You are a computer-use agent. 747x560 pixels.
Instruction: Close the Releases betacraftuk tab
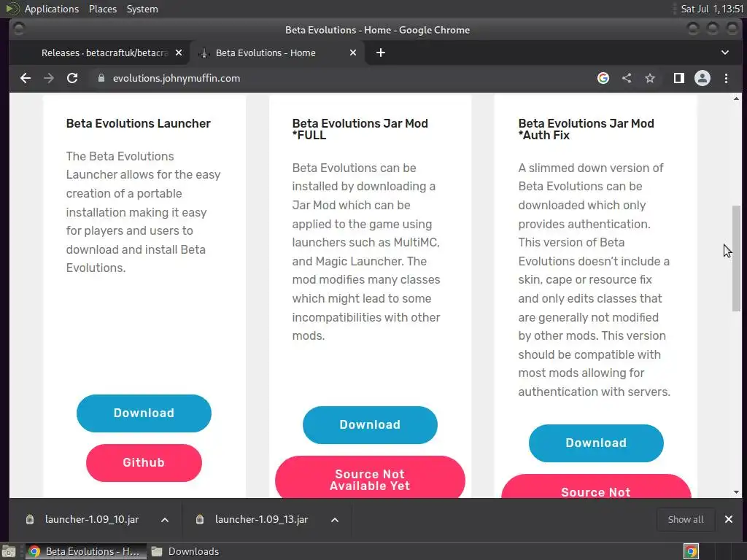pos(179,52)
